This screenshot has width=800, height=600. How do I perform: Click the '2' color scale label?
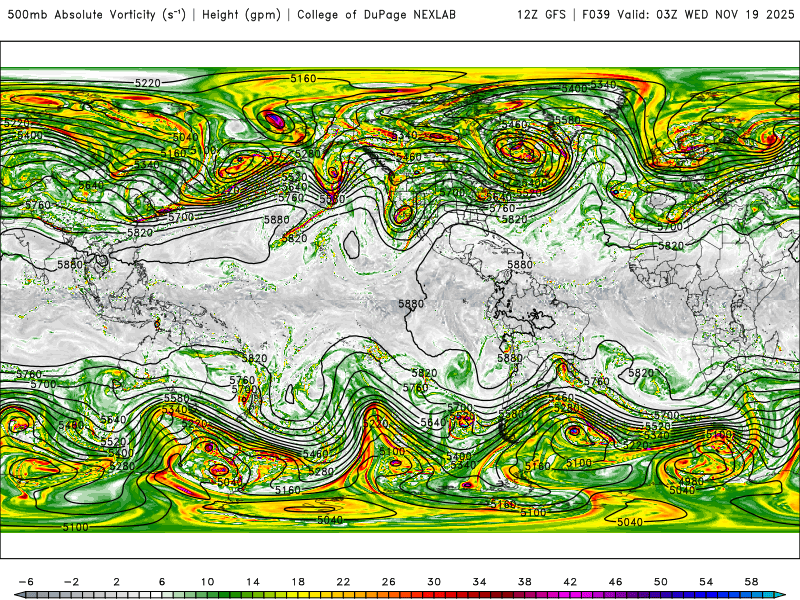[x=117, y=582]
